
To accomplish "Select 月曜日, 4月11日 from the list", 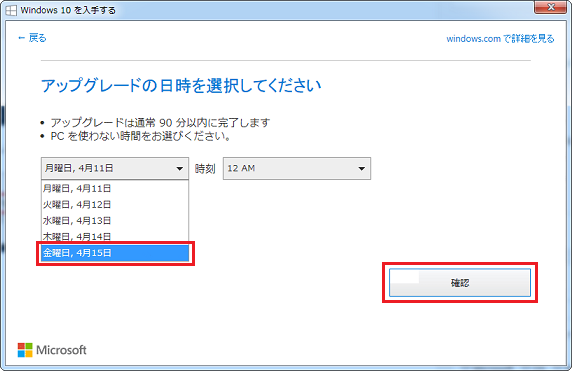I will pyautogui.click(x=115, y=189).
